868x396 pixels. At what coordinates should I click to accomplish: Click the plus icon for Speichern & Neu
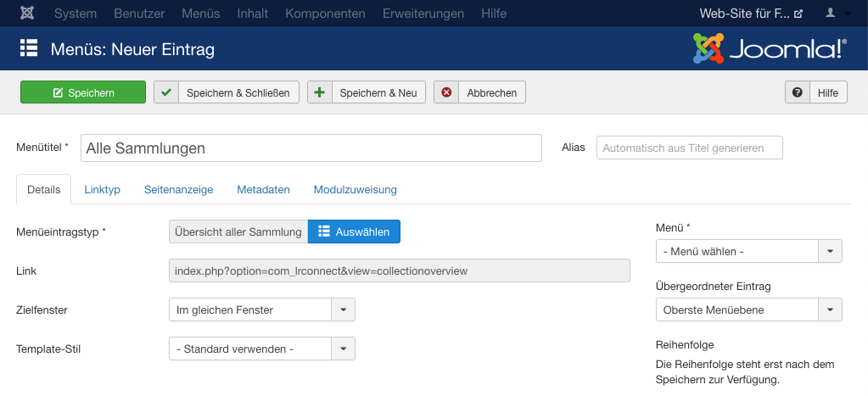[319, 92]
